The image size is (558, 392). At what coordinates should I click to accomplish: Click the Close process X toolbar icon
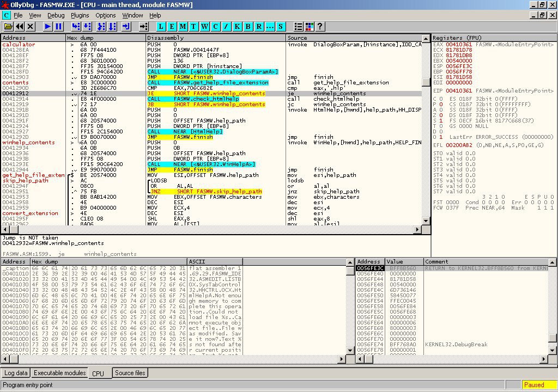(31, 26)
